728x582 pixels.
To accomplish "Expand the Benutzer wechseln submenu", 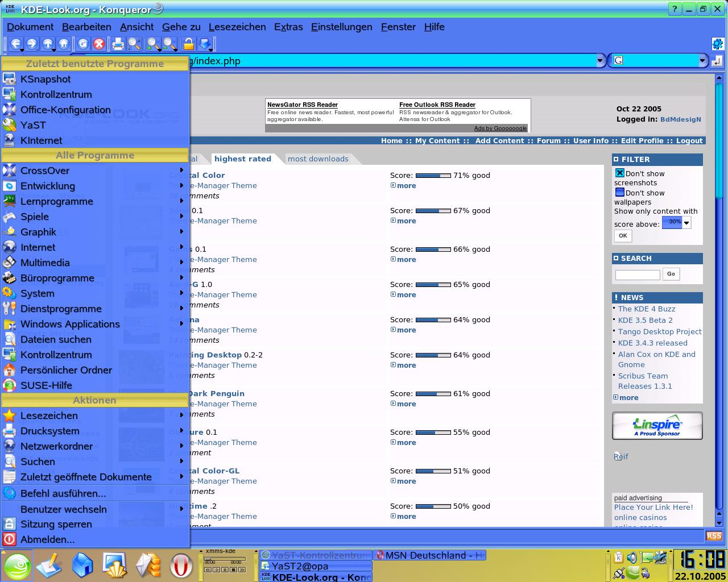I will coord(94,509).
